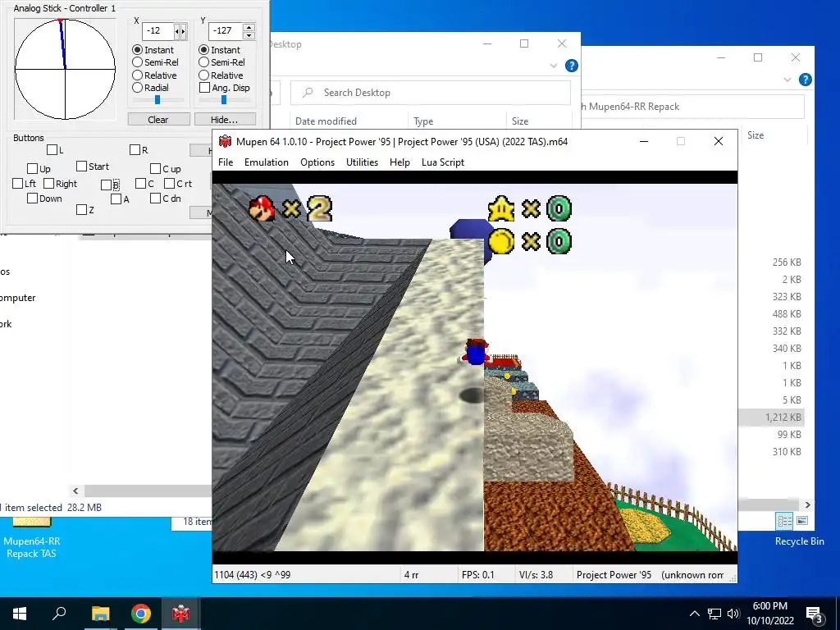The width and height of the screenshot is (840, 630).
Task: Open the Help menu in Mupen 64
Action: pyautogui.click(x=399, y=162)
